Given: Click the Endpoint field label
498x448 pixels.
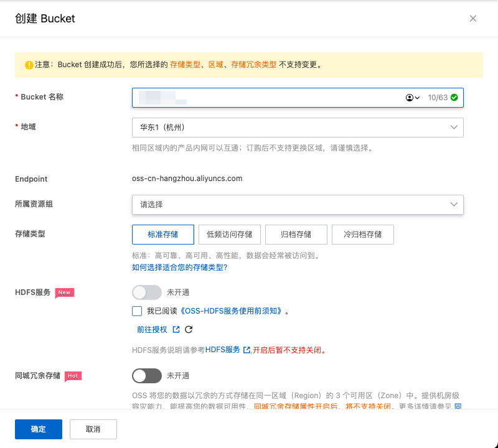Looking at the screenshot, I should (x=31, y=179).
